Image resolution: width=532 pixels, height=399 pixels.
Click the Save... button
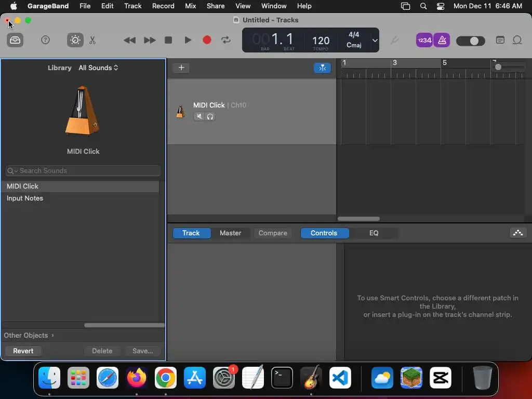(142, 351)
